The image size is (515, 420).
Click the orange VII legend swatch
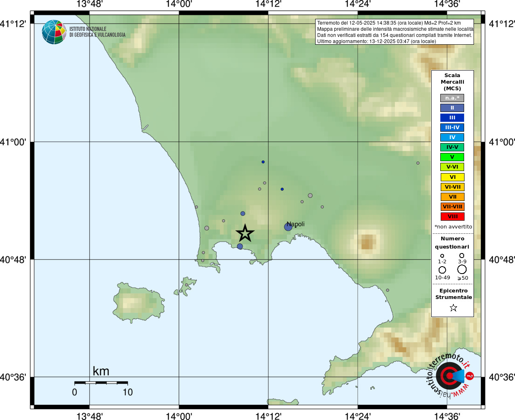[452, 197]
